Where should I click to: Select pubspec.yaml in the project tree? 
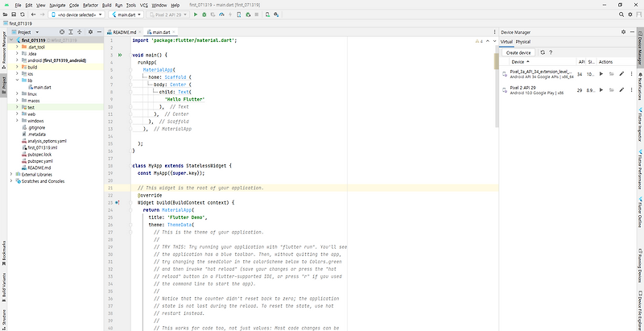[x=39, y=160]
